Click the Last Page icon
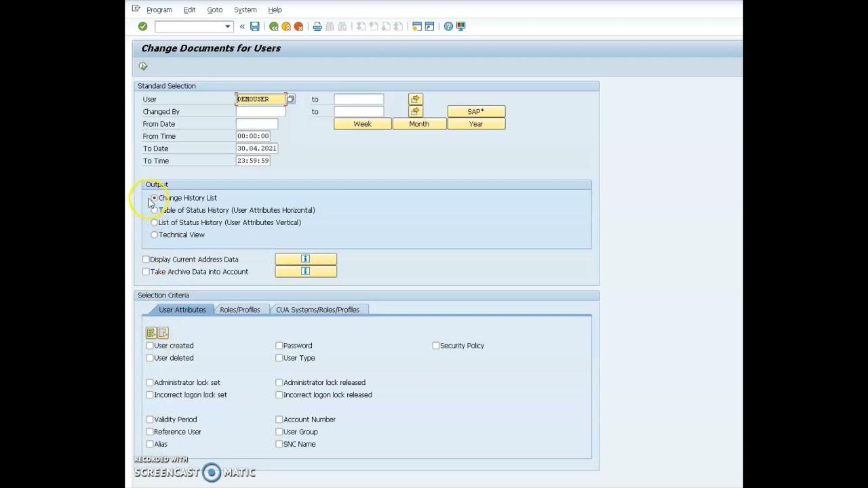 [398, 26]
